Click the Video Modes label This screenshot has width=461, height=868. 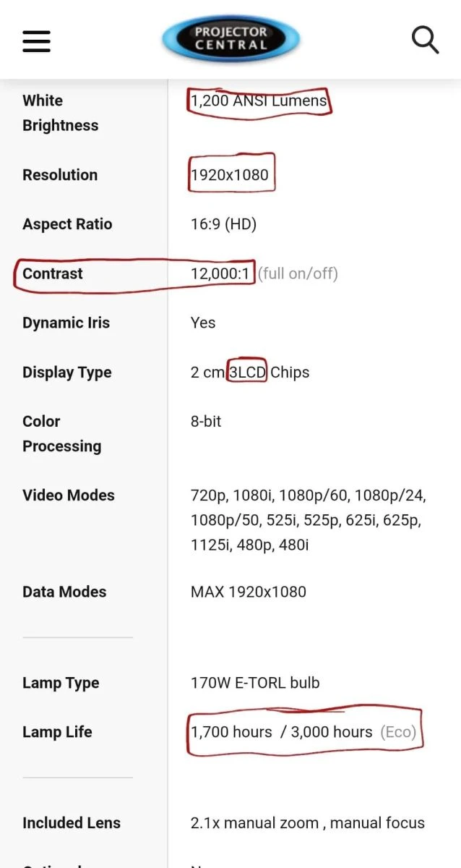[x=69, y=495]
